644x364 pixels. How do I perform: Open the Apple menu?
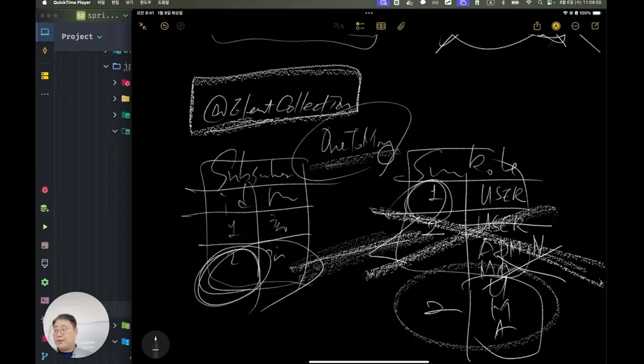pyautogui.click(x=45, y=3)
